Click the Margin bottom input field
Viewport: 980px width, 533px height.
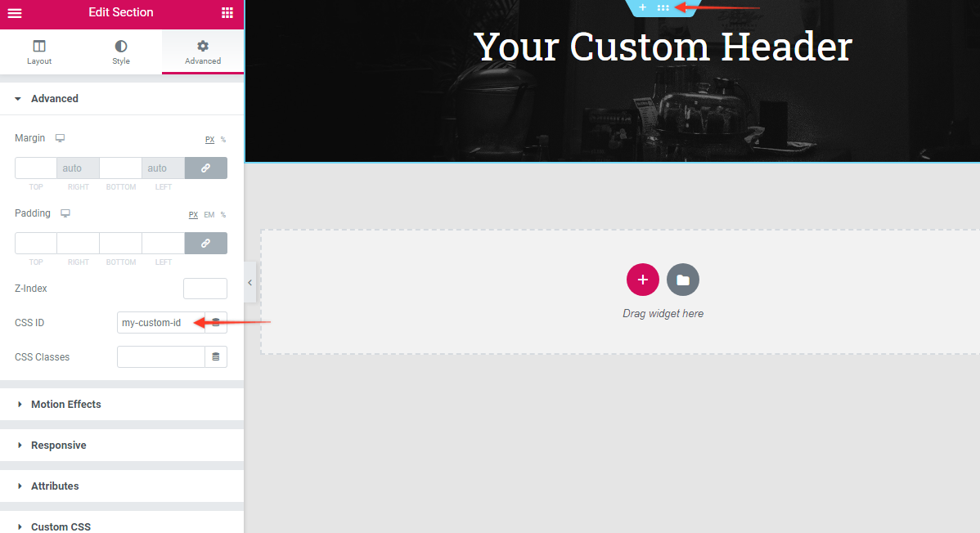pos(120,168)
